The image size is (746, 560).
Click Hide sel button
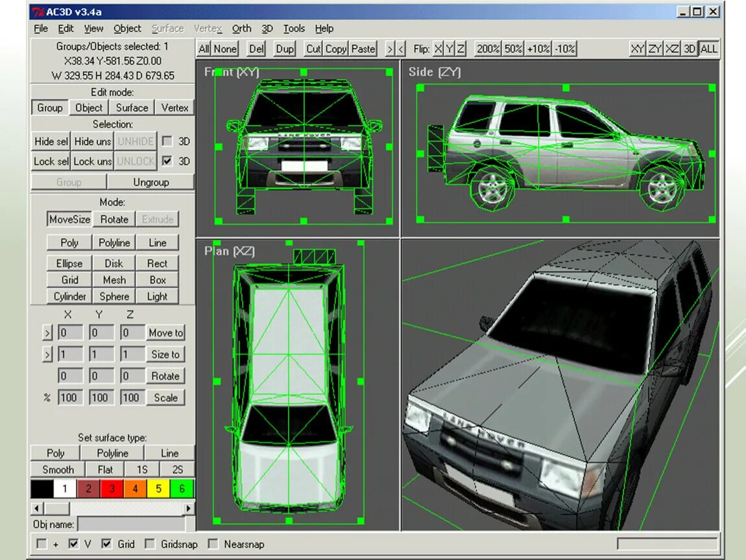(51, 141)
